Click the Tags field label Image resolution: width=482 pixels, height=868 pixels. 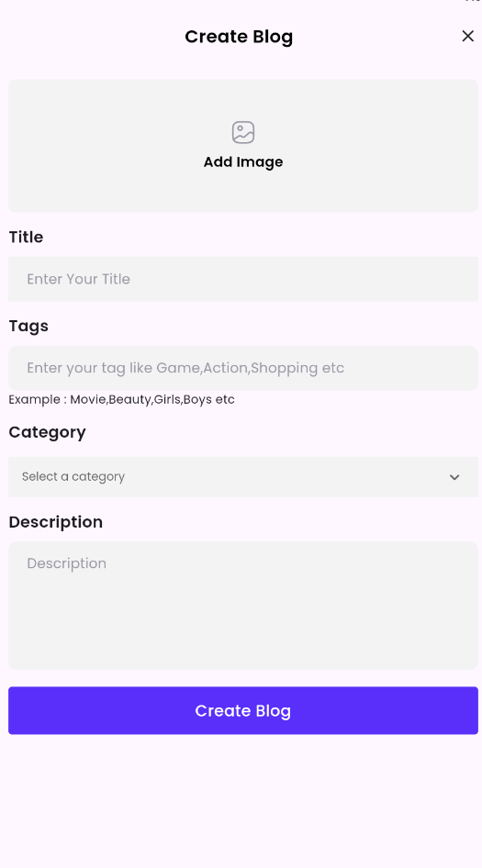click(x=28, y=326)
